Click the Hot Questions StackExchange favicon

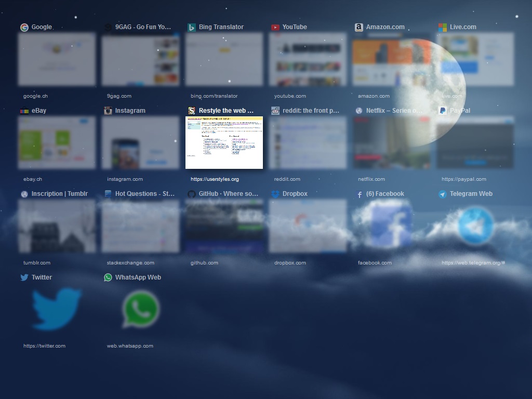point(108,194)
